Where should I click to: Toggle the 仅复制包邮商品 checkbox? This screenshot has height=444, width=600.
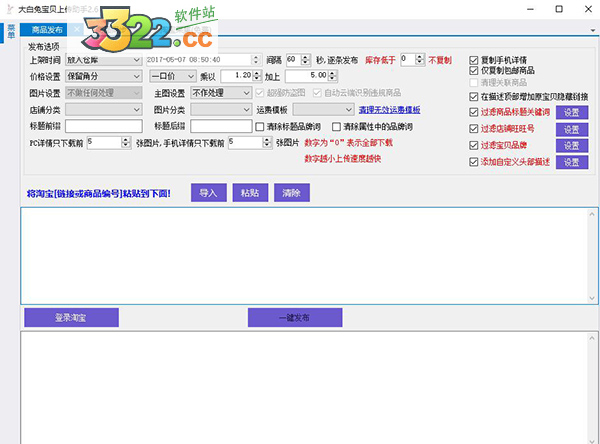point(475,71)
